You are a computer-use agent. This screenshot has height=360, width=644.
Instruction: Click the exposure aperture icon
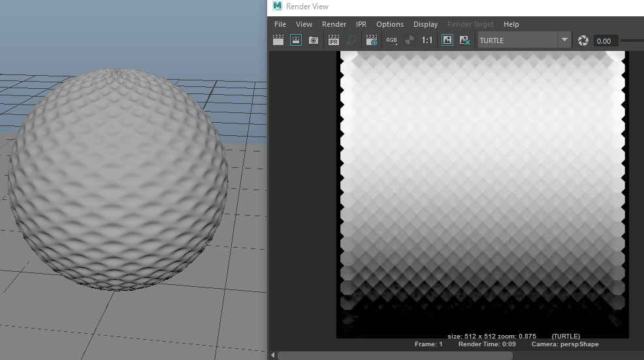(583, 41)
